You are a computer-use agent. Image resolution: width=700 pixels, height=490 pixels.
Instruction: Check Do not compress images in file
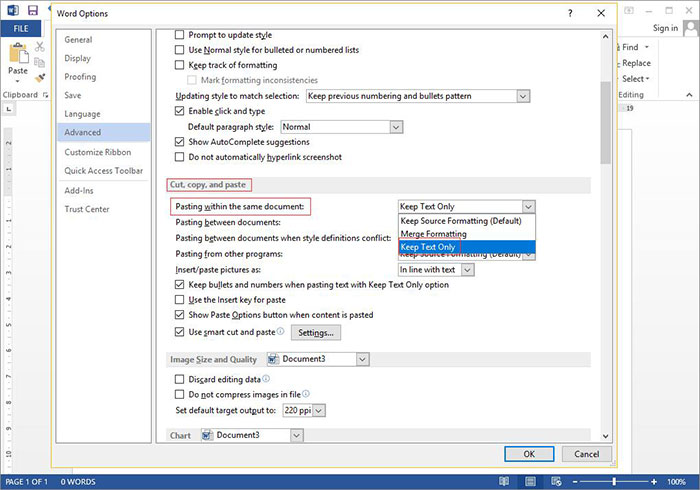[179, 394]
